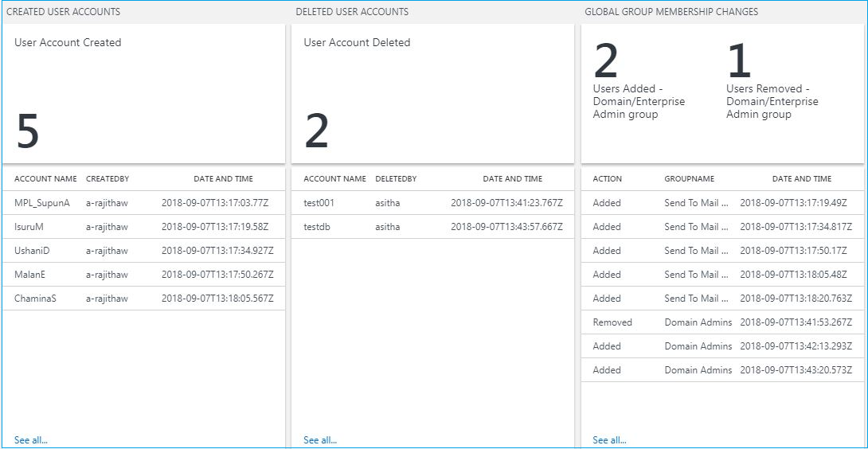
Task: Select Added row timestamped 13:17:50.17Z
Action: click(x=722, y=251)
